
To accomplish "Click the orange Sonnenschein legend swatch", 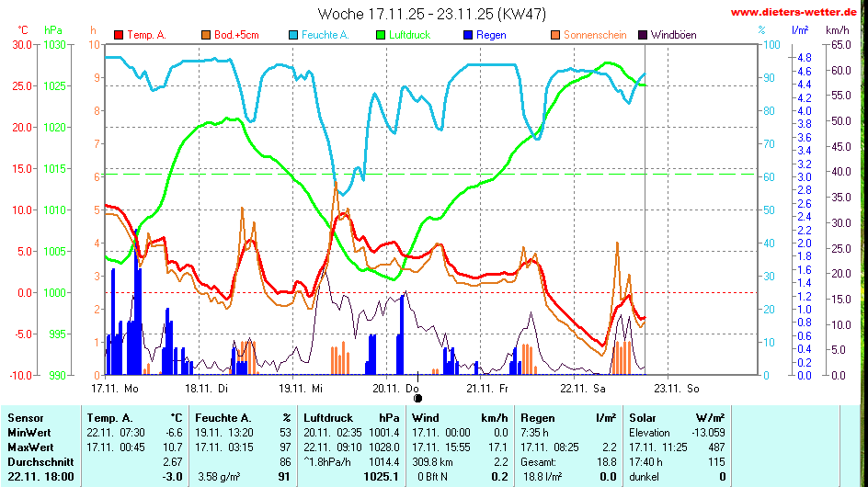I will click(555, 35).
